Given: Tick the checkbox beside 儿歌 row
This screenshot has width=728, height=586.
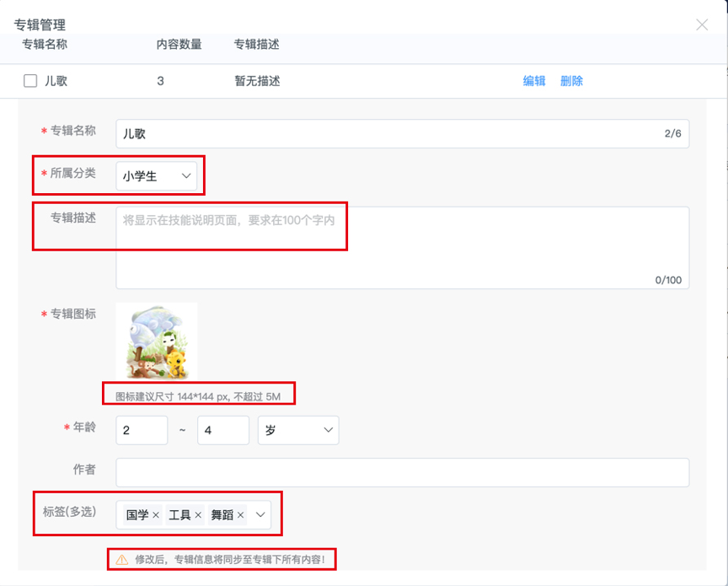Looking at the screenshot, I should (x=30, y=81).
